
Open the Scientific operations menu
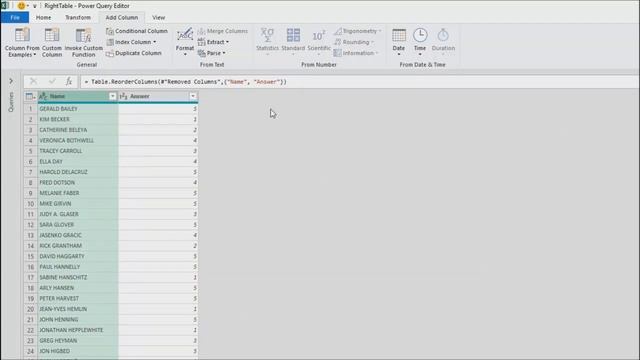(319, 42)
